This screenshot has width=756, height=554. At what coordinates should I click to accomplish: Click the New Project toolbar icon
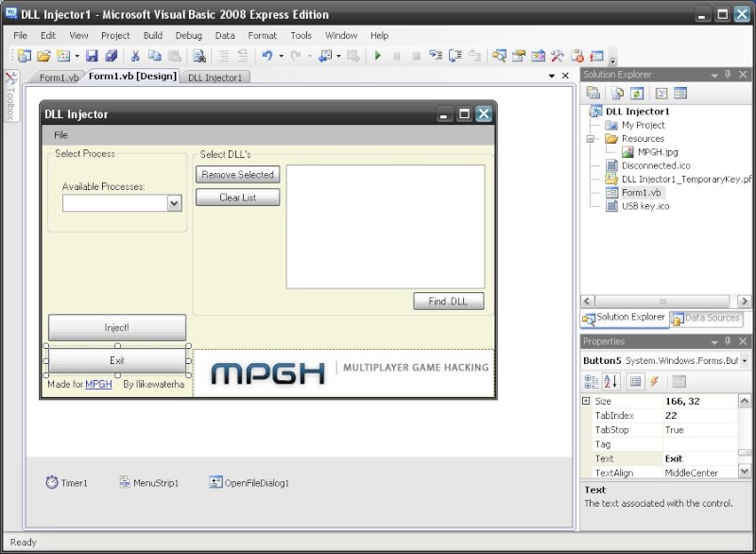[25, 56]
